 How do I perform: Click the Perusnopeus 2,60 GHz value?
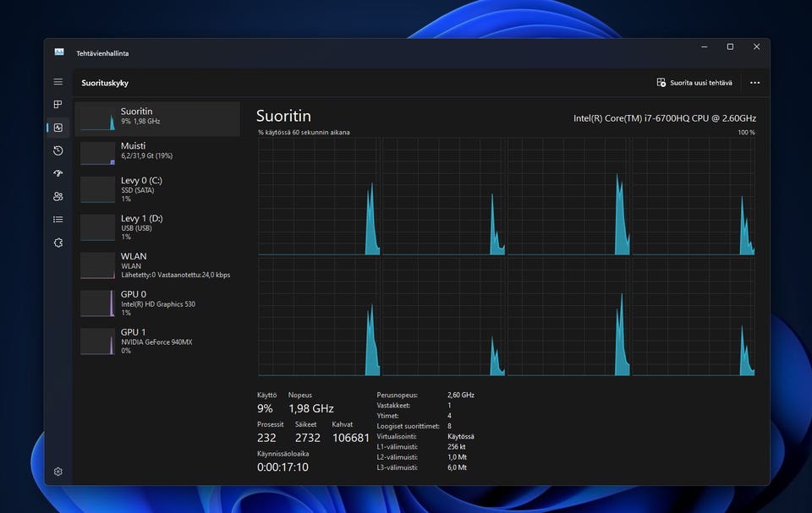tap(461, 395)
